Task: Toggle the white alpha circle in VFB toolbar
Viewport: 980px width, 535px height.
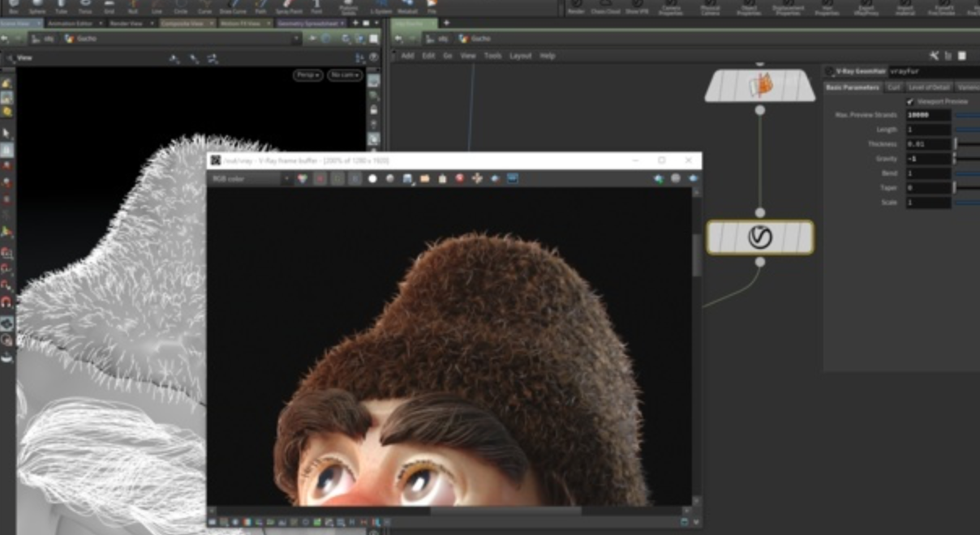Action: 372,178
